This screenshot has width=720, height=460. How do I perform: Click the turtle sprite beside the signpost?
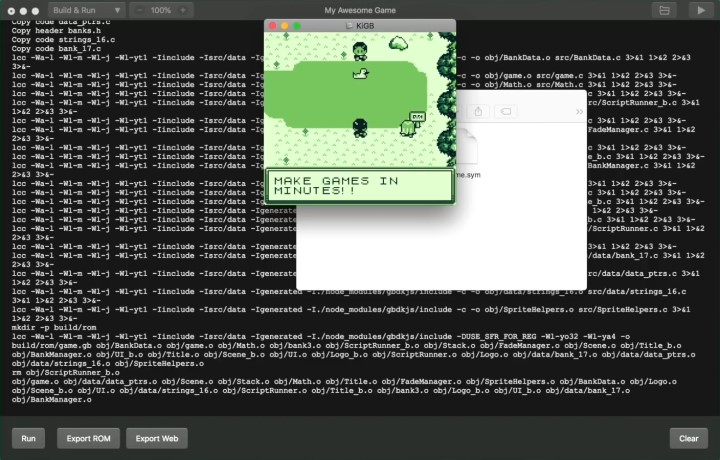(x=407, y=127)
